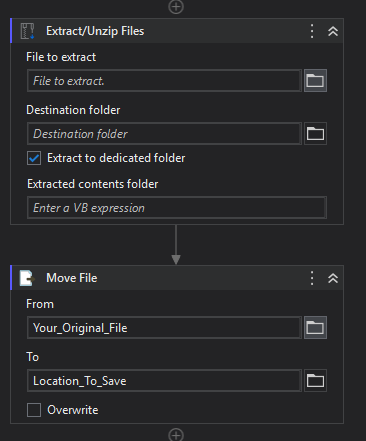
Task: Browse for the destination folder
Action: coord(315,134)
